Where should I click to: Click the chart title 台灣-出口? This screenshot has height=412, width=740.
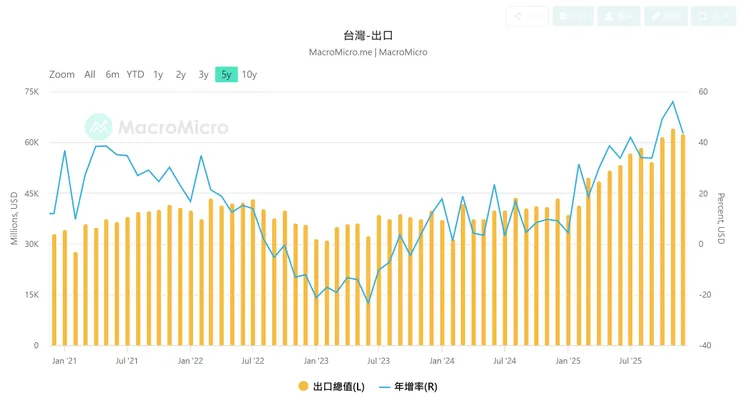click(368, 35)
